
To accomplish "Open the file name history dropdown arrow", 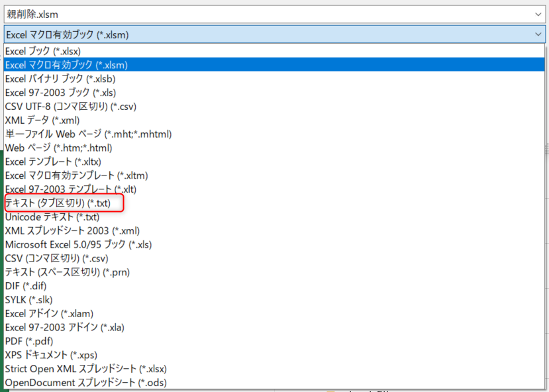I will click(x=538, y=15).
